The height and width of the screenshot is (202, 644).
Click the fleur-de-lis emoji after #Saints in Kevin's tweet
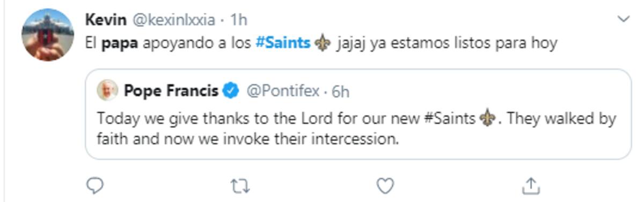pos(323,44)
